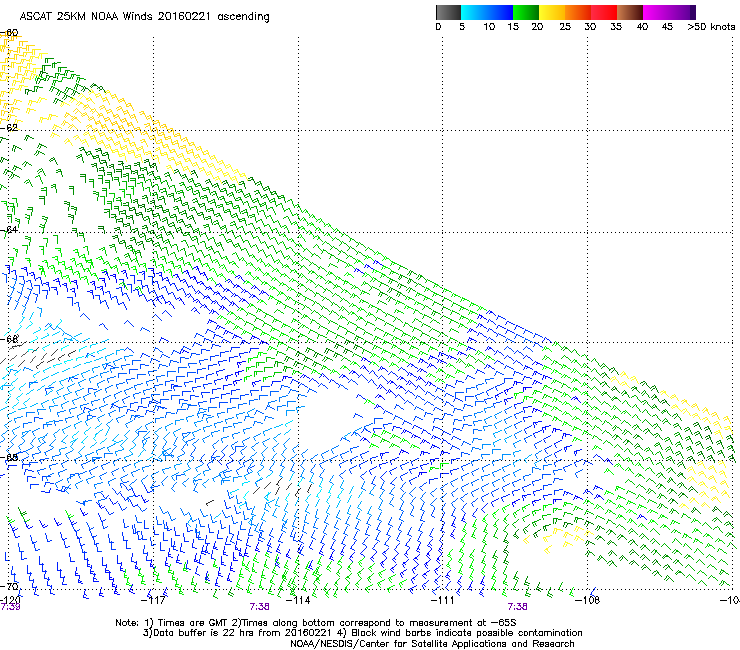The height and width of the screenshot is (650, 740).
Task: Click the yellow 20–25 knots color bar segment
Action: tap(552, 12)
